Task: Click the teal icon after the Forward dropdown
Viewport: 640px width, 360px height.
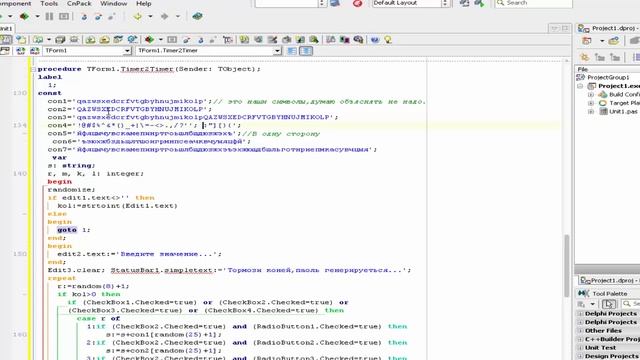Action: pyautogui.click(x=198, y=16)
